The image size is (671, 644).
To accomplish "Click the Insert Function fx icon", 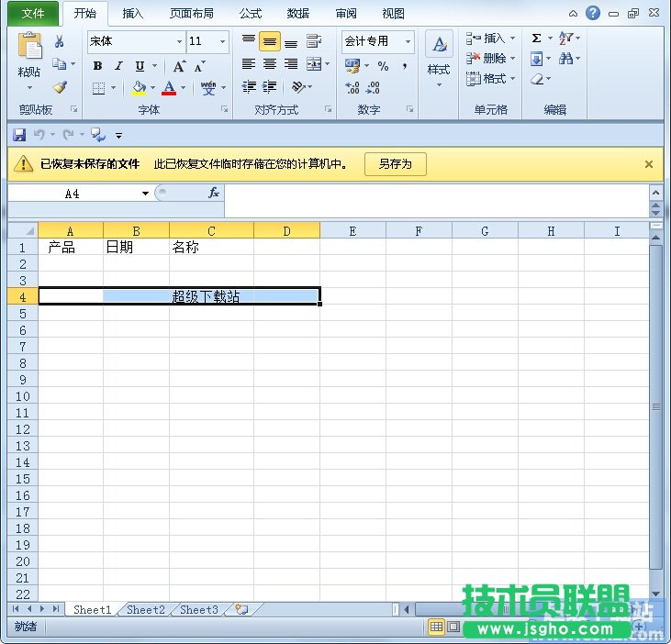I will point(213,193).
